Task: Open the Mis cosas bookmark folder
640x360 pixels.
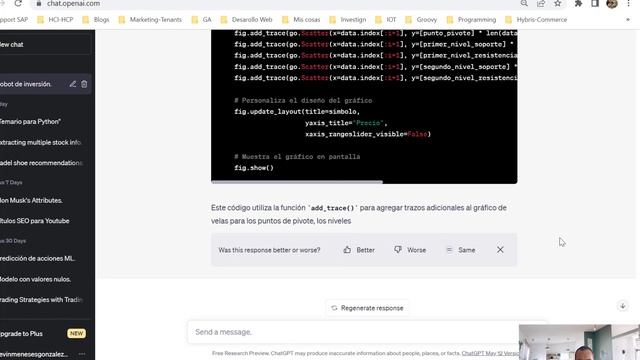Action: tap(301, 20)
